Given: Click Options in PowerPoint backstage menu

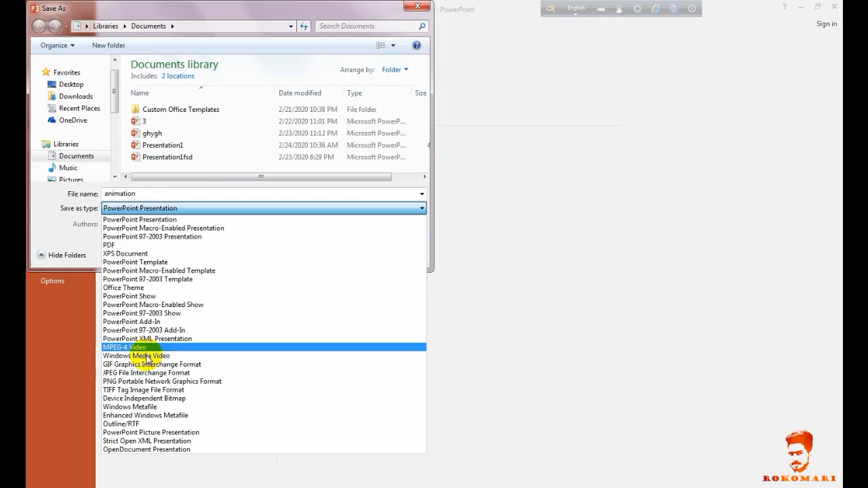Looking at the screenshot, I should pyautogui.click(x=52, y=281).
